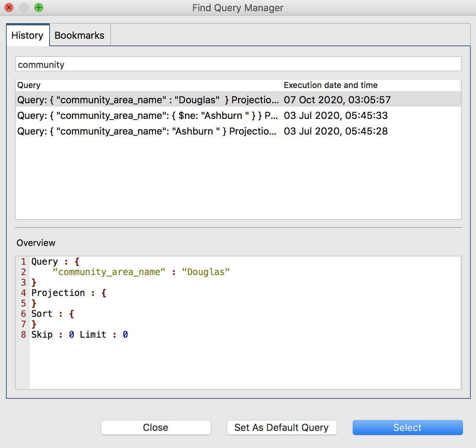The height and width of the screenshot is (448, 476).
Task: Click the Skip and Limit line
Action: [x=80, y=334]
